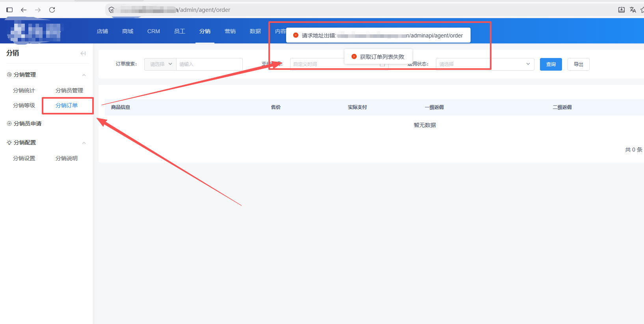Click the download/install icon in address bar
Screen dimensions: 644x324
tap(622, 10)
